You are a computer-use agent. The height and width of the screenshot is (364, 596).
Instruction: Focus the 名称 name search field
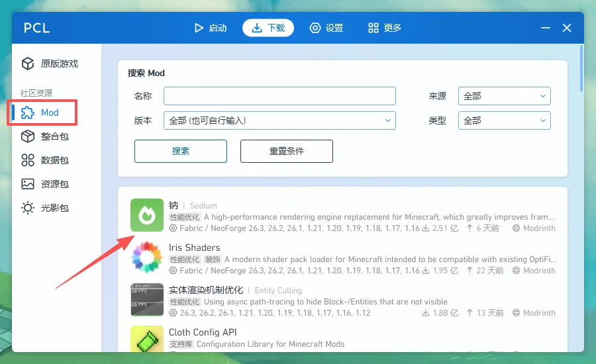tap(279, 96)
